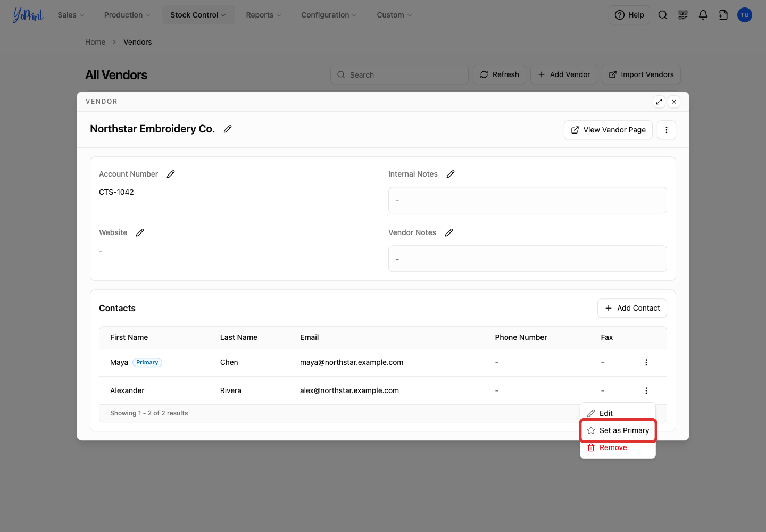Click alex@northstar.example.com email cell
Image resolution: width=766 pixels, height=532 pixels.
click(349, 390)
